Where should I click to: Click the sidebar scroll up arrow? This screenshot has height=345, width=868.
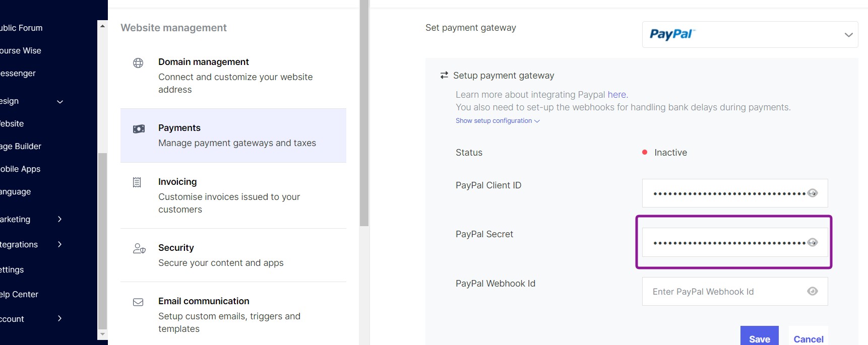[x=102, y=26]
